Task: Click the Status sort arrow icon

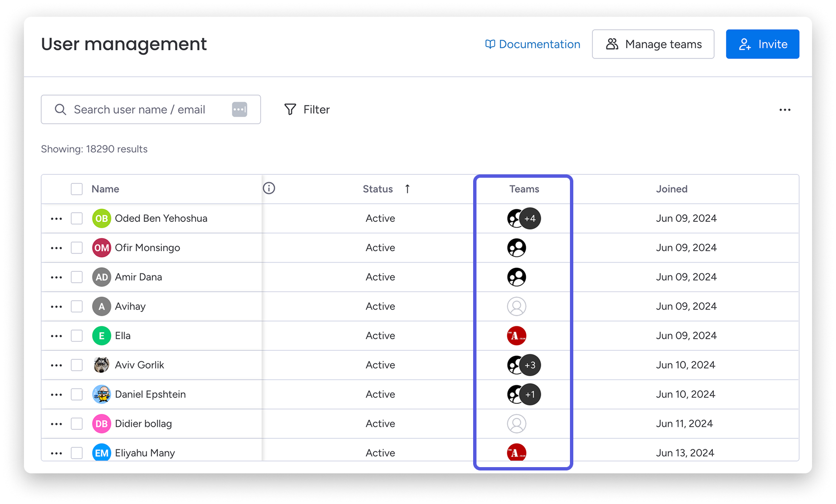Action: click(x=407, y=189)
